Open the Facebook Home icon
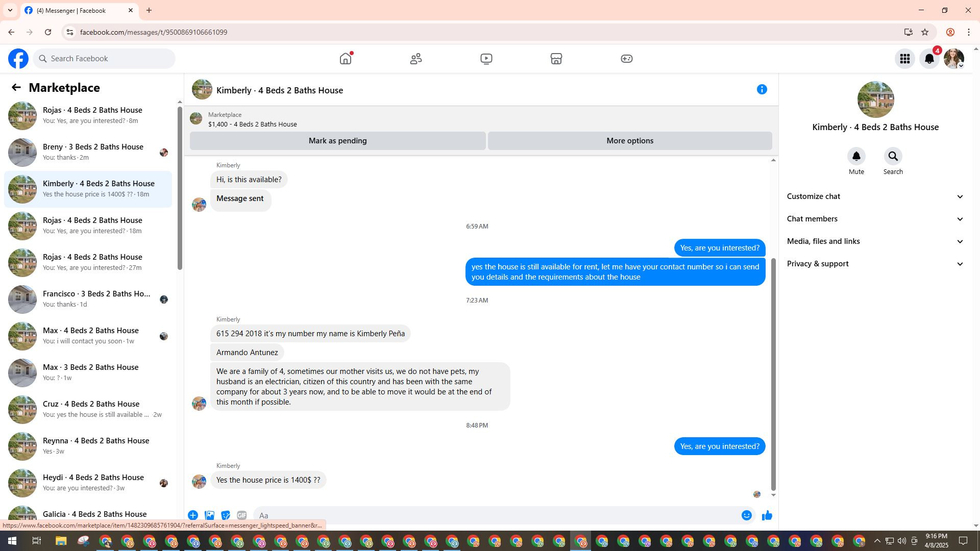Image resolution: width=980 pixels, height=551 pixels. point(346,59)
